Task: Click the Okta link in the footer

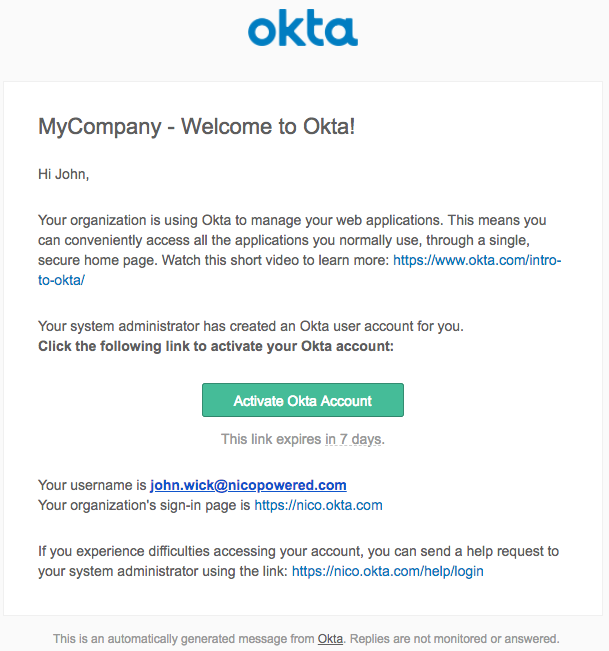Action: tap(330, 638)
